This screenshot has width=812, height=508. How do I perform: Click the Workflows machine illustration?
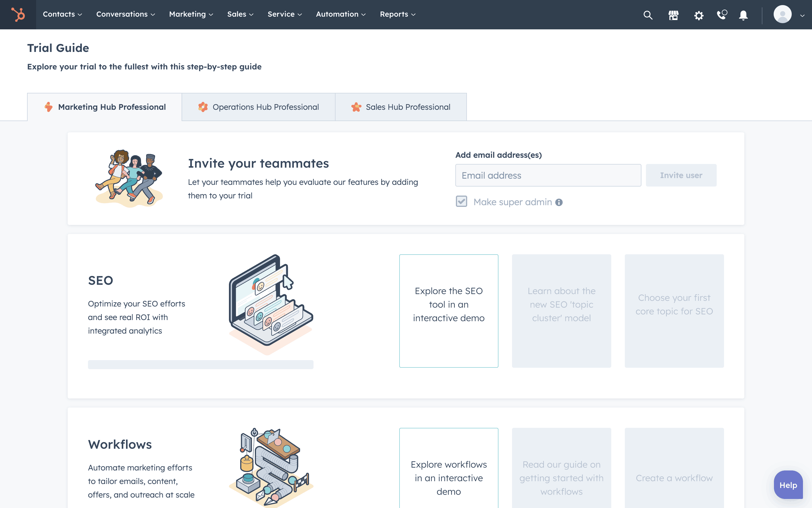[271, 467]
